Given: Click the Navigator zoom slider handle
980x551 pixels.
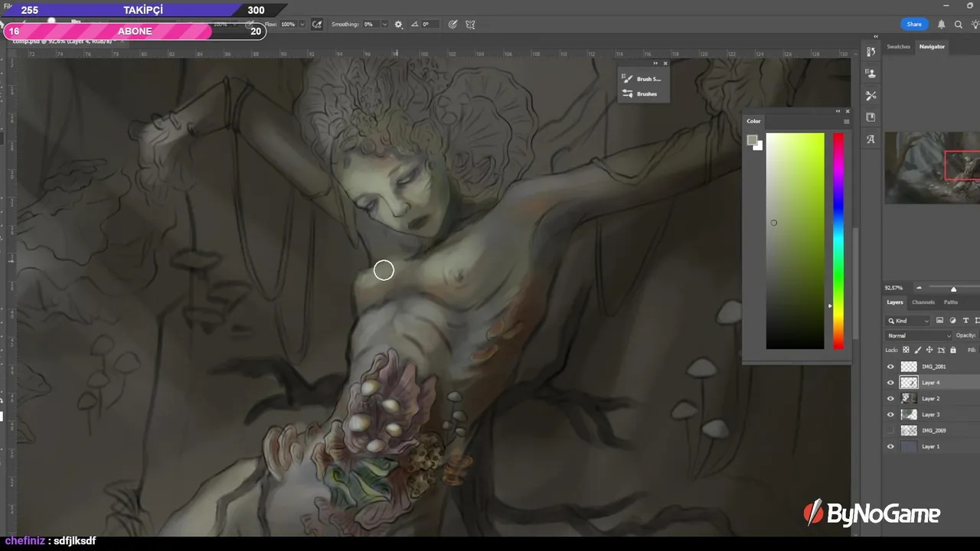Looking at the screenshot, I should [953, 289].
